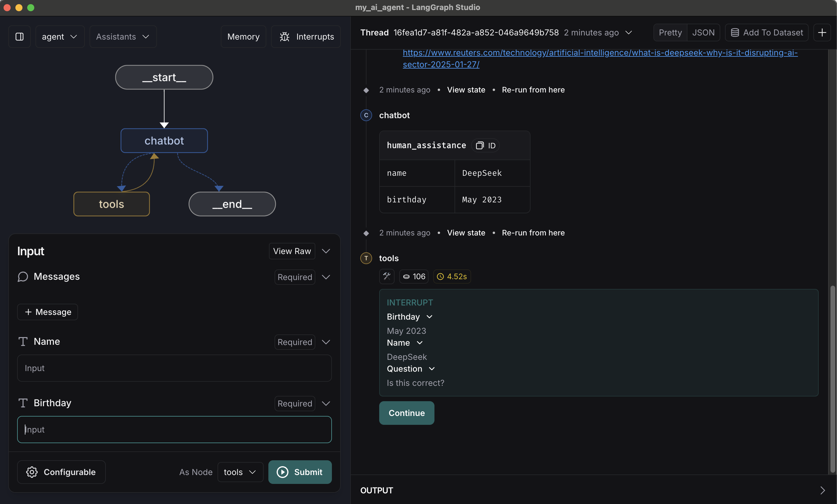Image resolution: width=837 pixels, height=504 pixels.
Task: Open the Memory tab
Action: click(x=243, y=36)
